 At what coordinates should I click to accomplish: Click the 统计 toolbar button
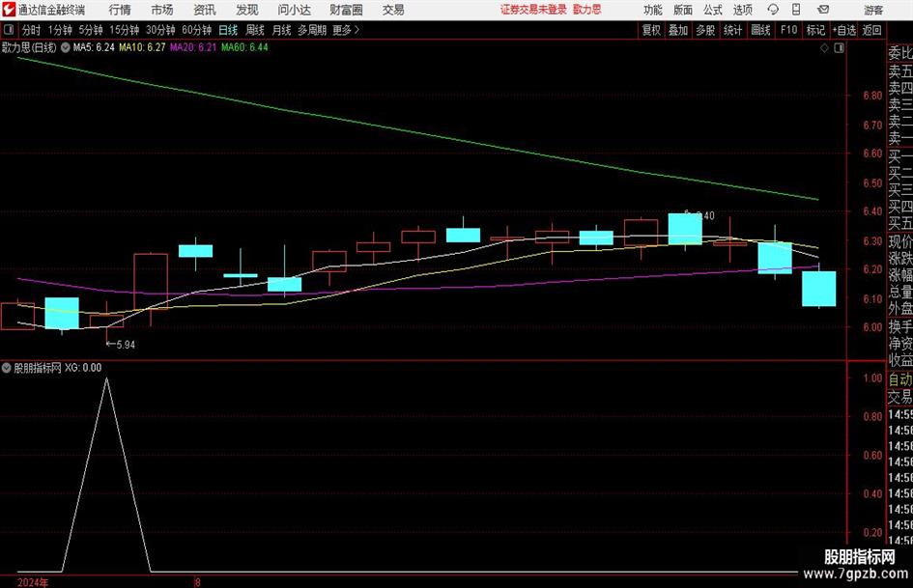click(x=732, y=30)
